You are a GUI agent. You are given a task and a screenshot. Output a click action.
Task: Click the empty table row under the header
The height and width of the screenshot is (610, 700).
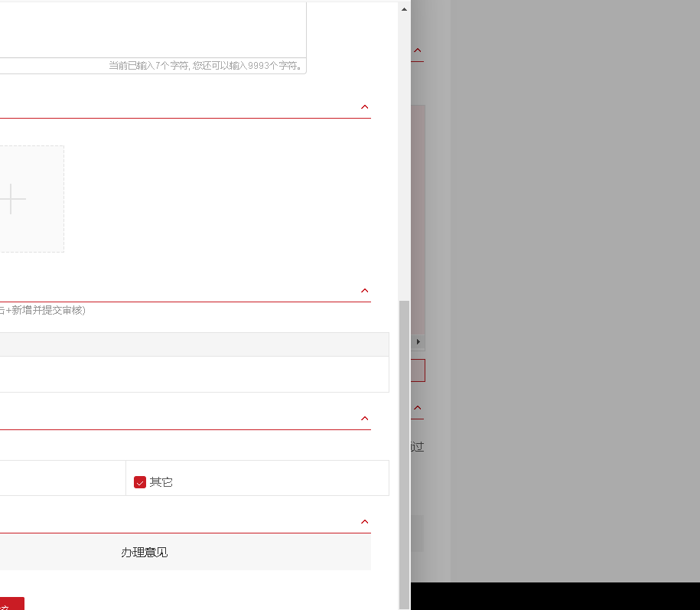(x=191, y=374)
